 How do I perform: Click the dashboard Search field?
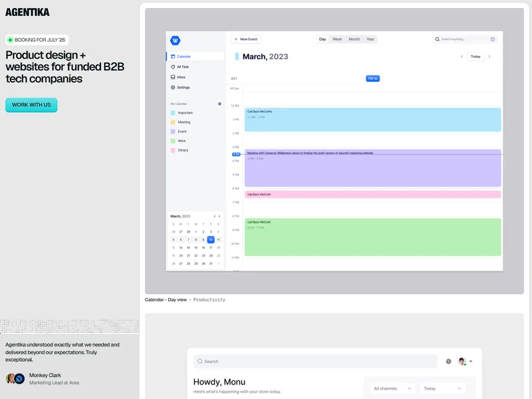tap(315, 361)
